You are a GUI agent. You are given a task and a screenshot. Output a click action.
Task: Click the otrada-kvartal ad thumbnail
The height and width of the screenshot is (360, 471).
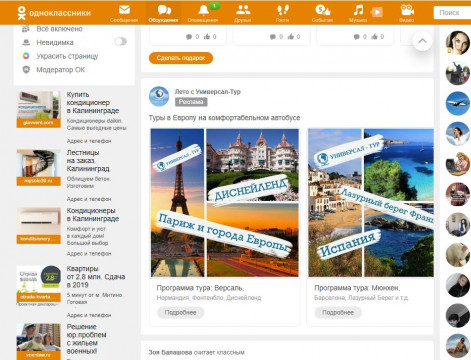(x=39, y=284)
